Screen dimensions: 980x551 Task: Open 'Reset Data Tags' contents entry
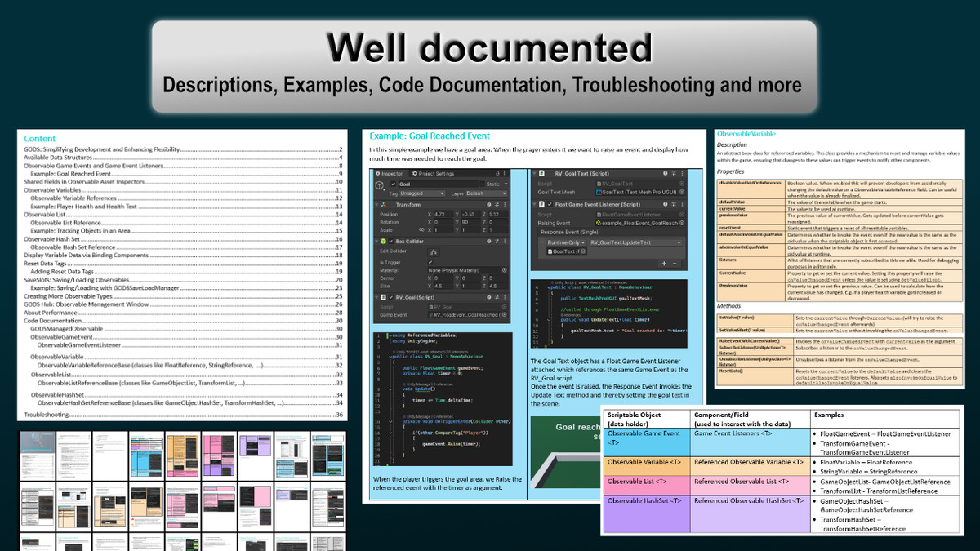pyautogui.click(x=183, y=264)
